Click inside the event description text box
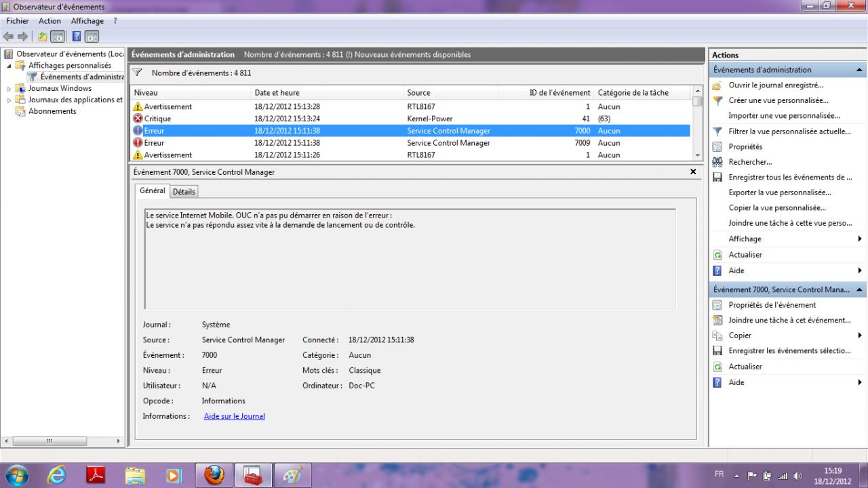The width and height of the screenshot is (868, 488). click(410, 259)
